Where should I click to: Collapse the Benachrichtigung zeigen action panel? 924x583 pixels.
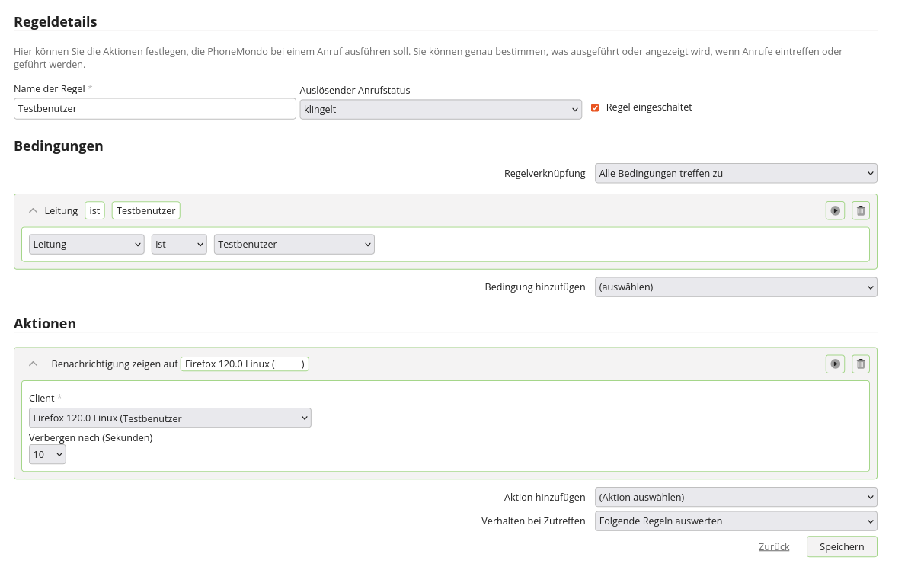pos(33,364)
